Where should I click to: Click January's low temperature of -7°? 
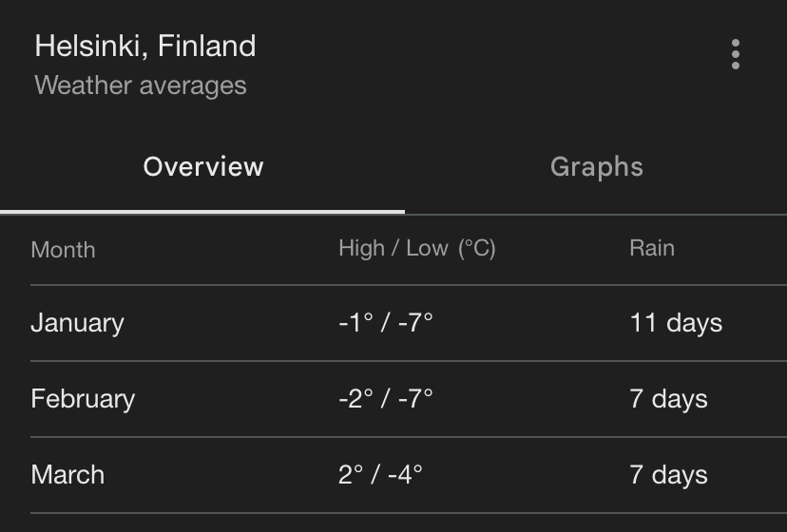pyautogui.click(x=415, y=323)
